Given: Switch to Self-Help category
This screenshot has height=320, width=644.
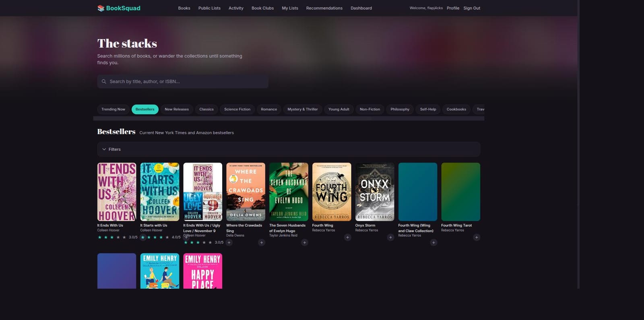Looking at the screenshot, I should pyautogui.click(x=428, y=109).
